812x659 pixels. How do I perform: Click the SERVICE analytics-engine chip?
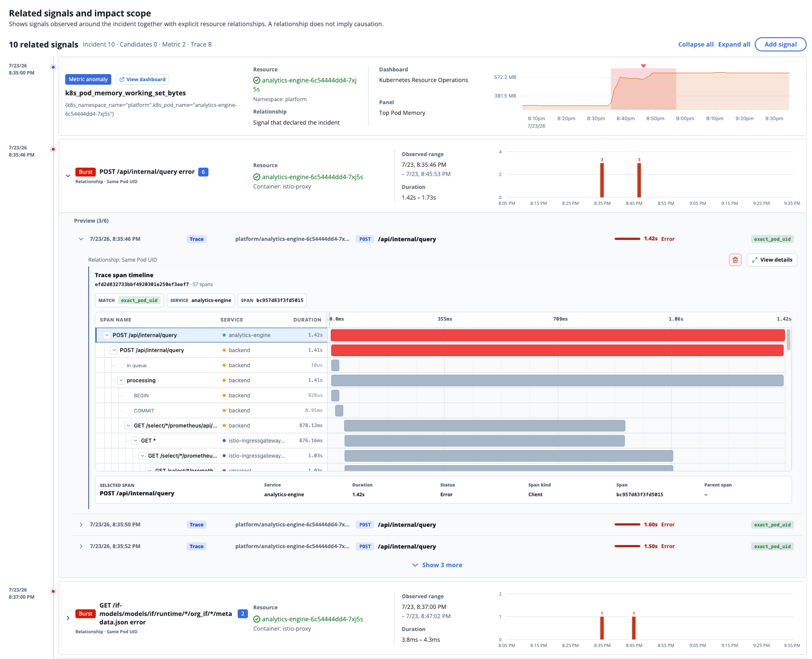click(x=200, y=300)
